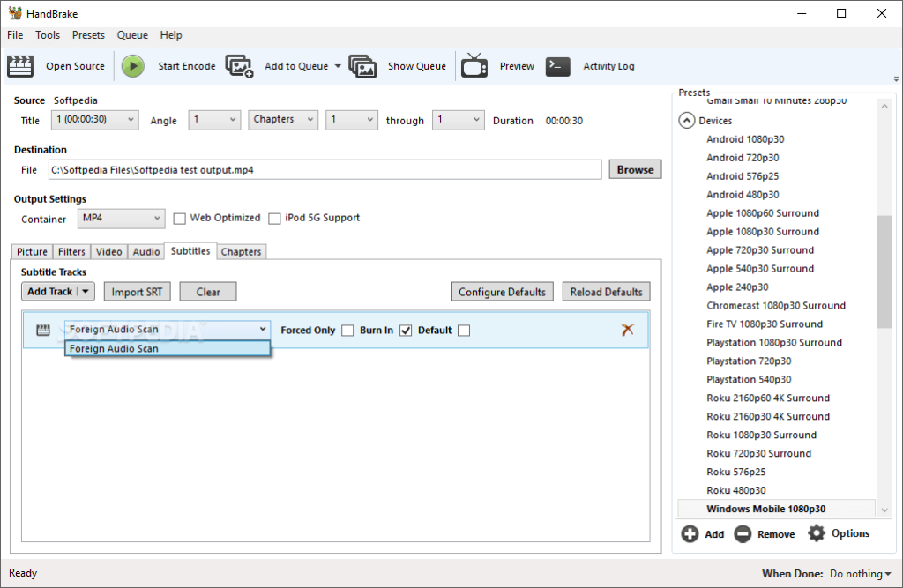This screenshot has width=903, height=588.
Task: Open the Add to Queue dropdown arrow
Action: (x=338, y=66)
